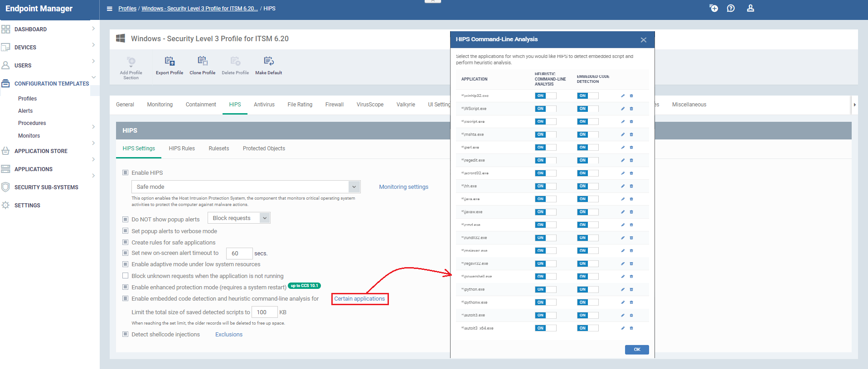This screenshot has width=868, height=369.
Task: Edit the saved scripts size limit field
Action: (x=265, y=312)
